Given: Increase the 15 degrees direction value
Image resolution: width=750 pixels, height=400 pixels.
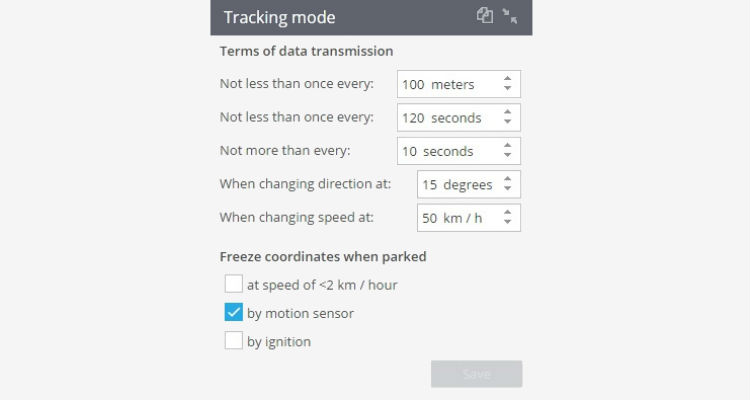Looking at the screenshot, I should [x=507, y=179].
